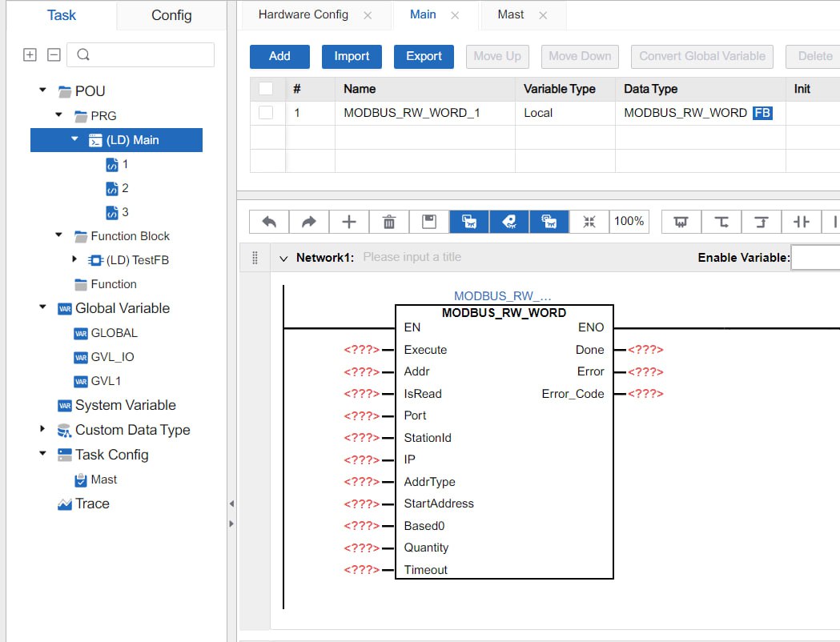Select the Mast task in the tree

[96, 479]
